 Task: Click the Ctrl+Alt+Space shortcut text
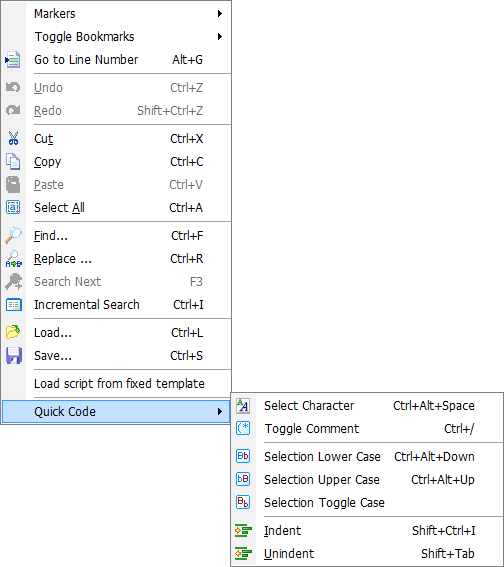point(434,406)
